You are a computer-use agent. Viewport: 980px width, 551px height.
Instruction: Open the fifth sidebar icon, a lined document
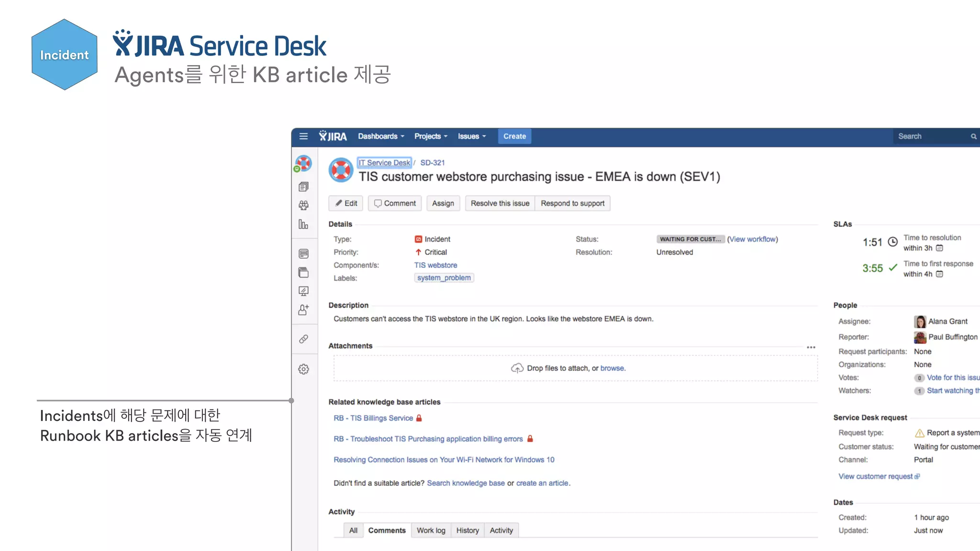tap(303, 253)
